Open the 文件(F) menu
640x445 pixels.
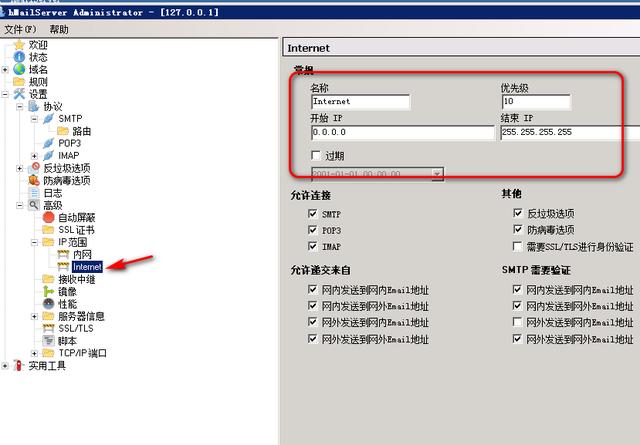(x=20, y=29)
